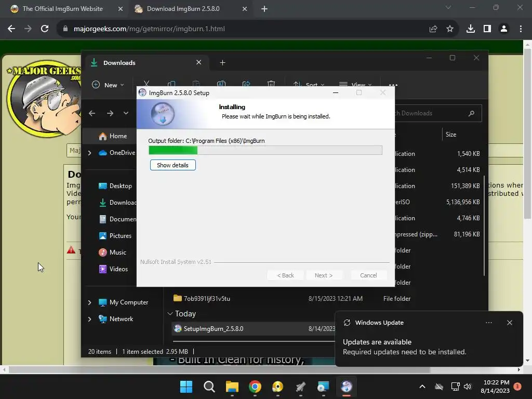Image resolution: width=532 pixels, height=399 pixels.
Task: Collapse the Today group
Action: coord(170,314)
